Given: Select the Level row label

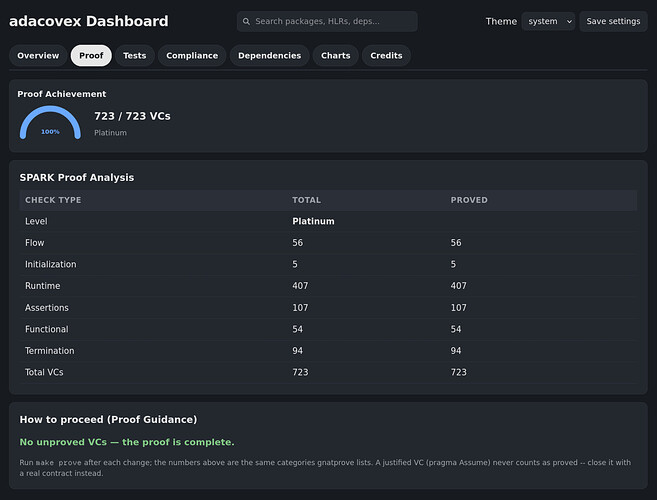Looking at the screenshot, I should 36,221.
